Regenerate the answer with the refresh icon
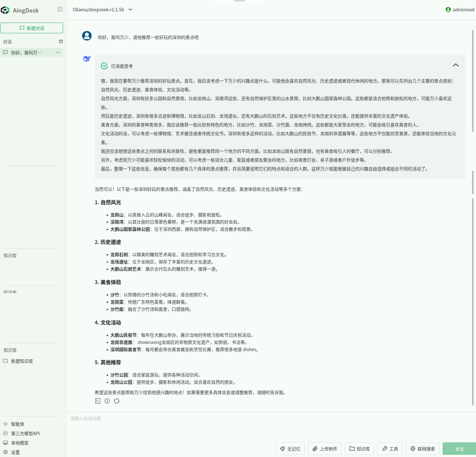Screen dimensions: 476x457 [x=117, y=401]
